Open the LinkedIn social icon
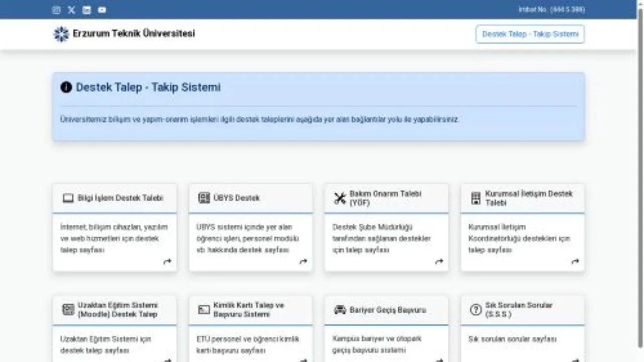The width and height of the screenshot is (644, 362). pyautogui.click(x=87, y=10)
